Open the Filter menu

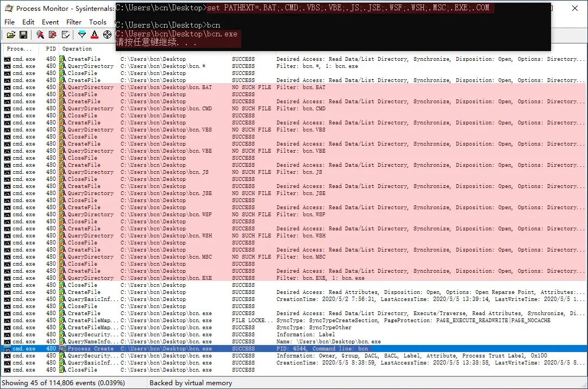coord(74,22)
